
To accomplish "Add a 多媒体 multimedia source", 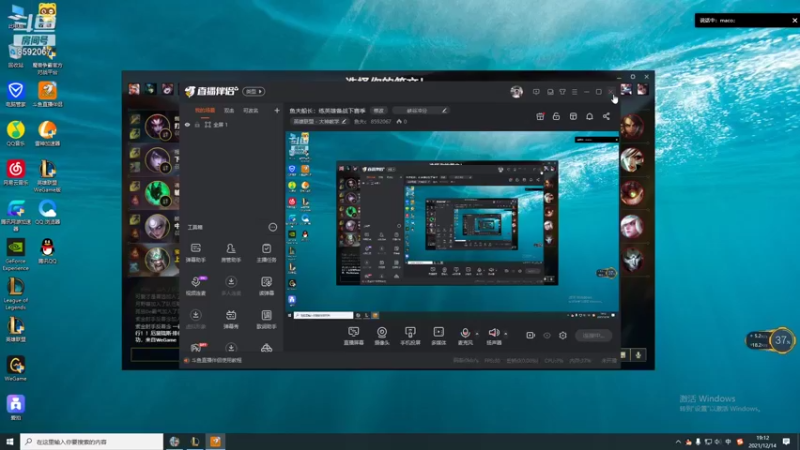I will click(439, 336).
